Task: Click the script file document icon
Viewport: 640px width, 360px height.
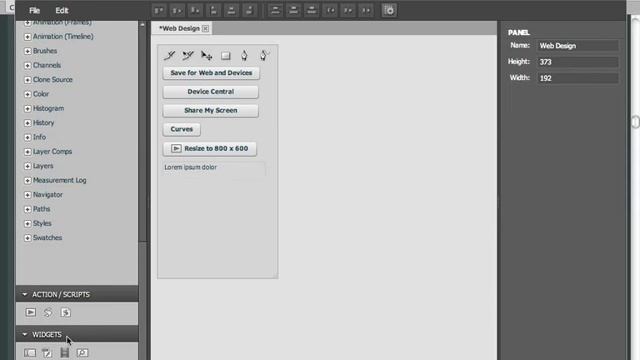Action: coord(65,313)
